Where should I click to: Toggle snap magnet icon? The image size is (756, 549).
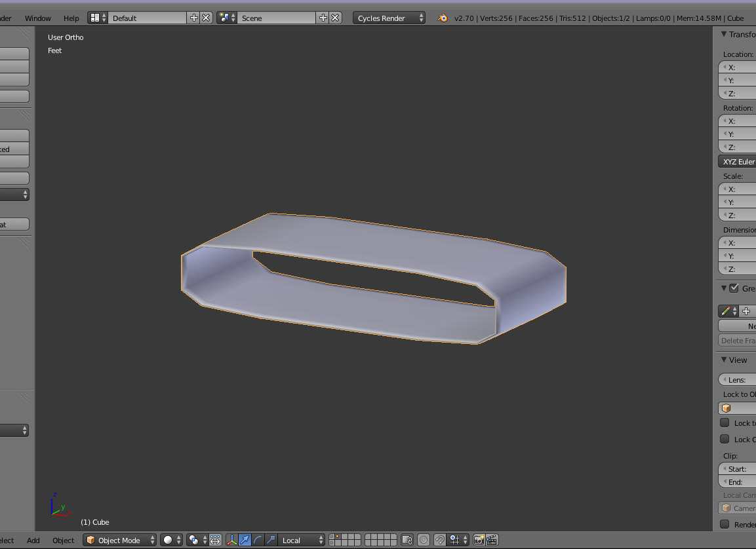440,540
